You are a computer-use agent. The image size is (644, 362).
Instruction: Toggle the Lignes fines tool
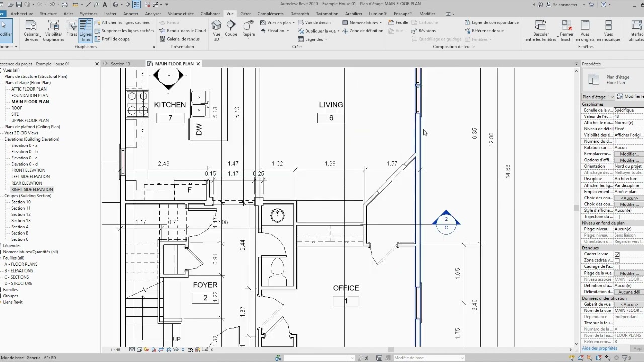click(86, 30)
